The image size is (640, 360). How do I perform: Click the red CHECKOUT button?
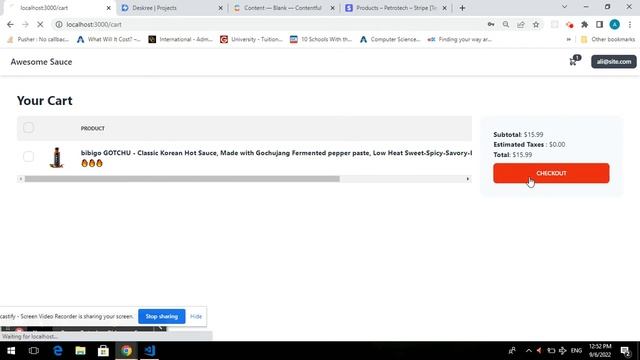point(551,173)
